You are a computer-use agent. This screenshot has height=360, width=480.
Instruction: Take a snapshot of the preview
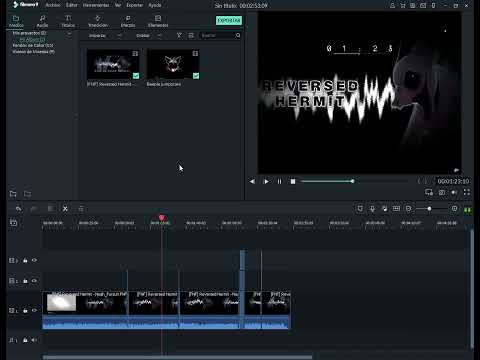[442, 192]
